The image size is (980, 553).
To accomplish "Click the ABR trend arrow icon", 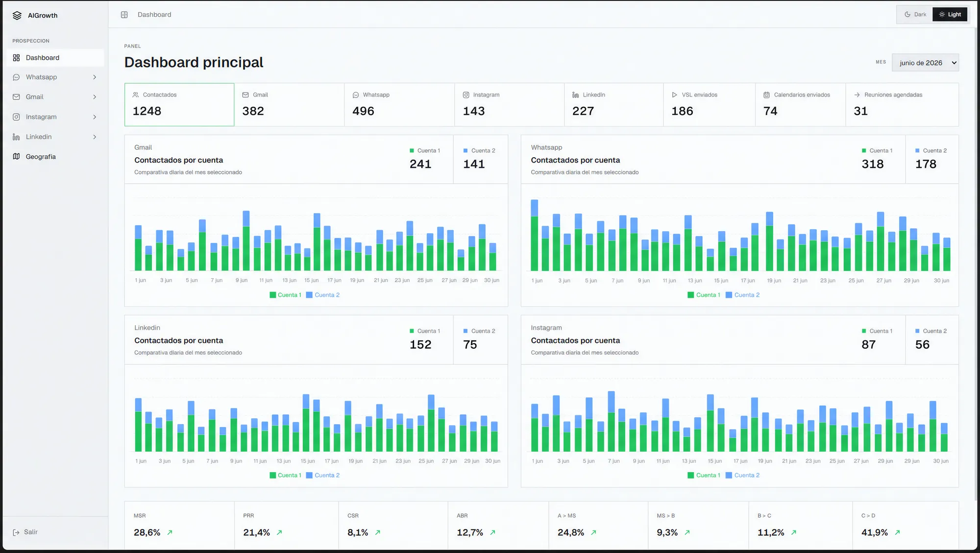I will tap(493, 532).
